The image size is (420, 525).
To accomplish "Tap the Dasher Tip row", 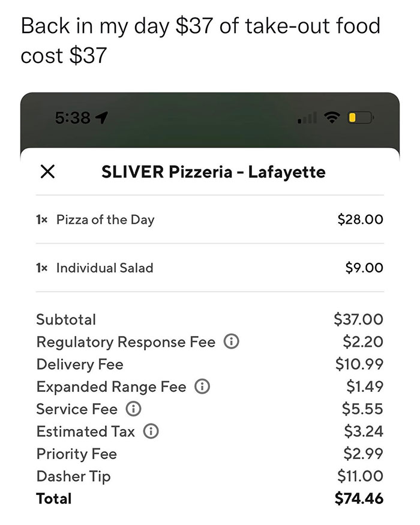I will (x=209, y=476).
